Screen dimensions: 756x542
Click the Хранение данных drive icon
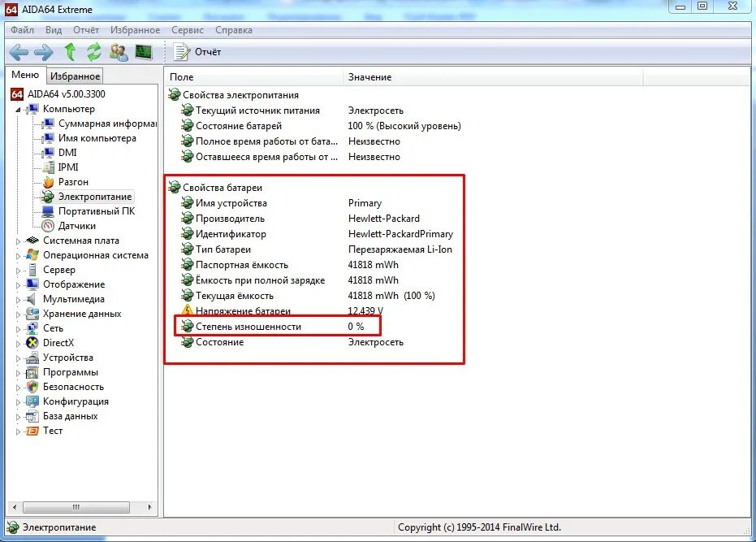pos(32,314)
